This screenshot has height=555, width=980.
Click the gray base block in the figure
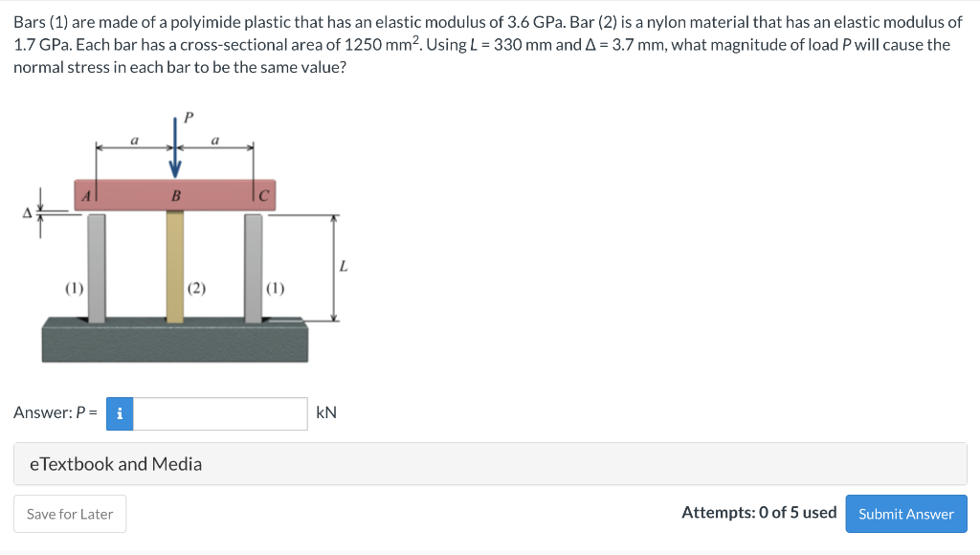[x=175, y=340]
